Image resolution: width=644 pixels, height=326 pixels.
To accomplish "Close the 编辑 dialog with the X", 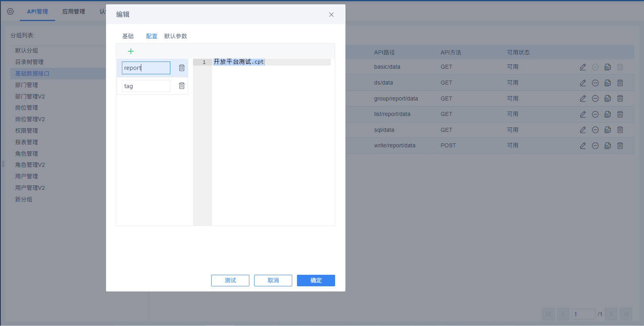I will 331,15.
